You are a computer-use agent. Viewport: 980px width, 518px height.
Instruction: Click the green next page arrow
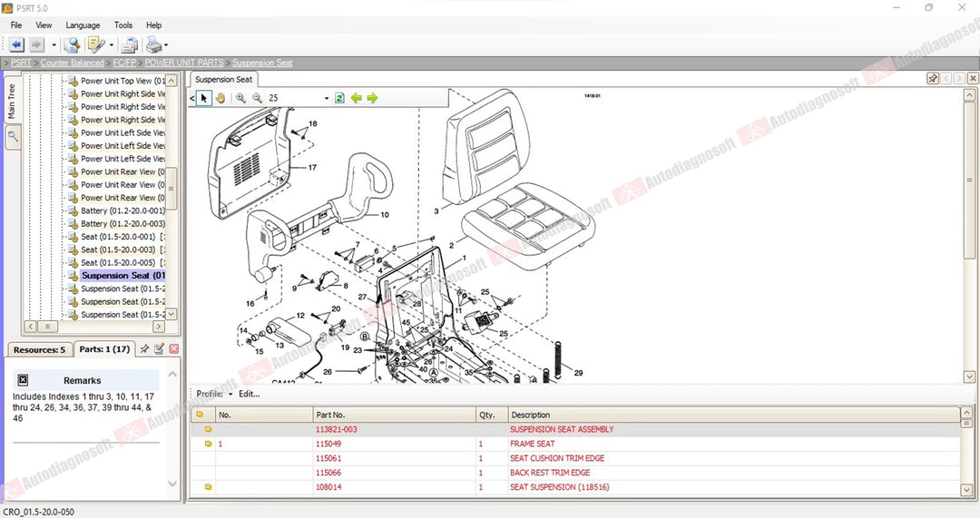(x=373, y=98)
